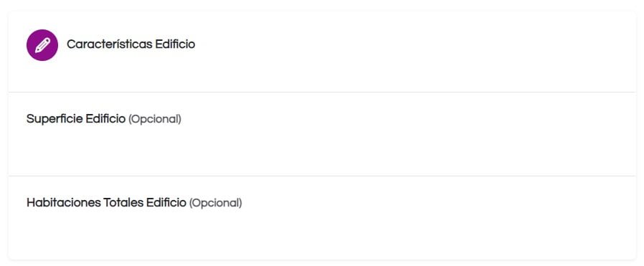The image size is (644, 266).
Task: Click the word Totales in the second field label
Action: 123,203
